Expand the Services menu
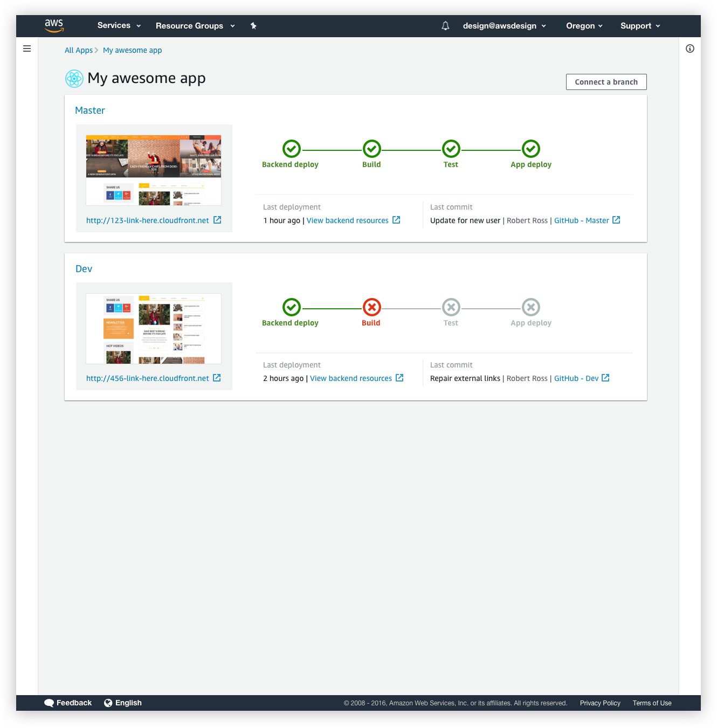The height and width of the screenshot is (728, 717). tap(119, 25)
